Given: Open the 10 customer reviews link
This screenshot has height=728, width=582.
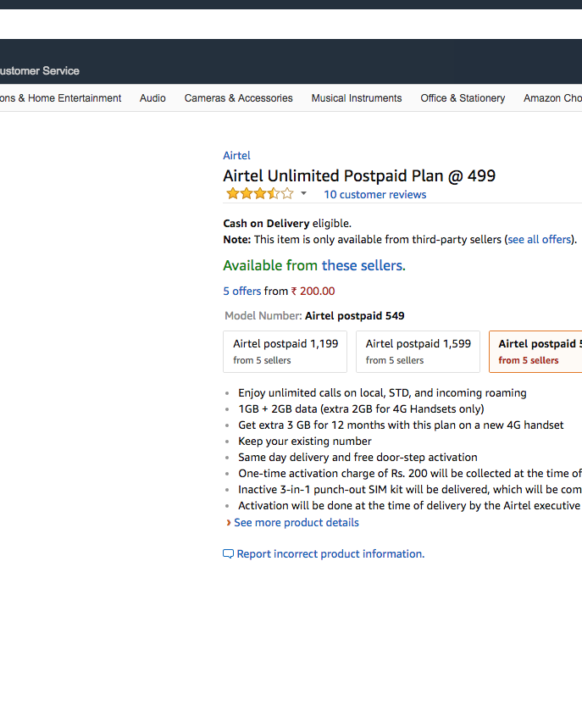Looking at the screenshot, I should point(374,195).
